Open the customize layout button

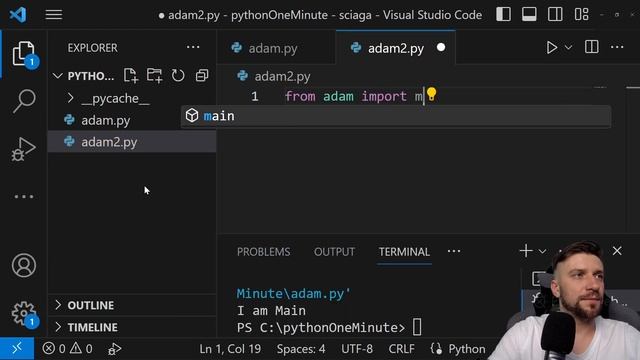(x=581, y=15)
